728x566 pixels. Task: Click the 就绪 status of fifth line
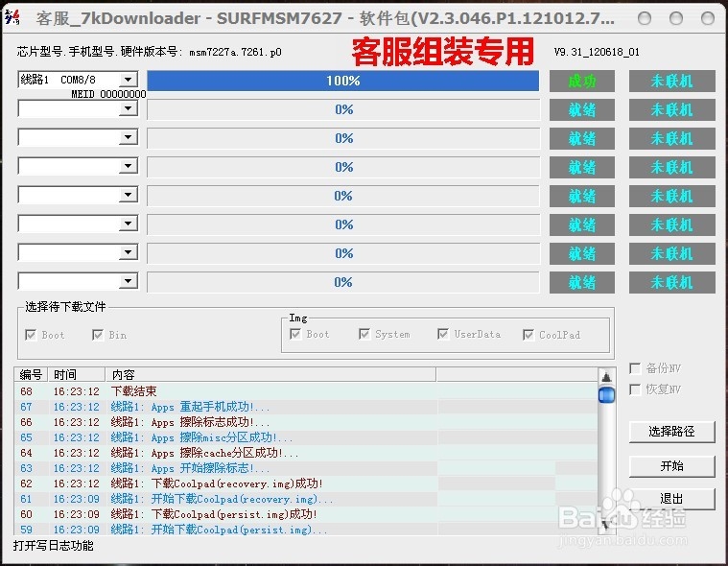(x=582, y=197)
